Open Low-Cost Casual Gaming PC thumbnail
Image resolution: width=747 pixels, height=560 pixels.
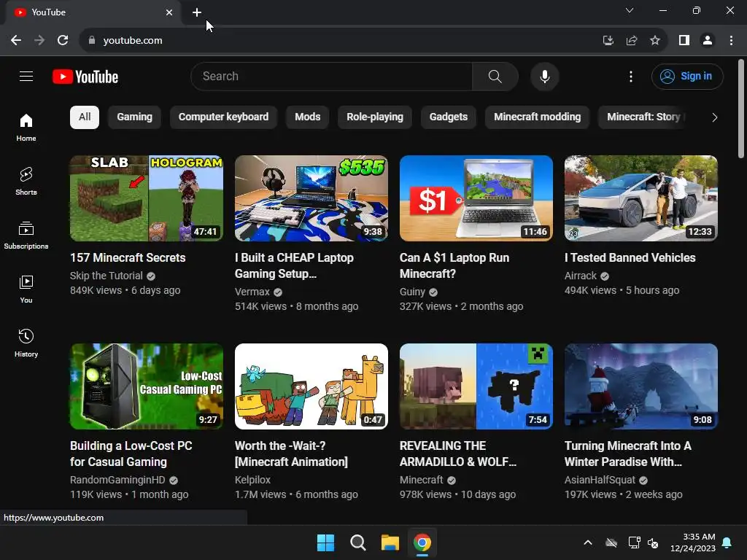tap(146, 386)
